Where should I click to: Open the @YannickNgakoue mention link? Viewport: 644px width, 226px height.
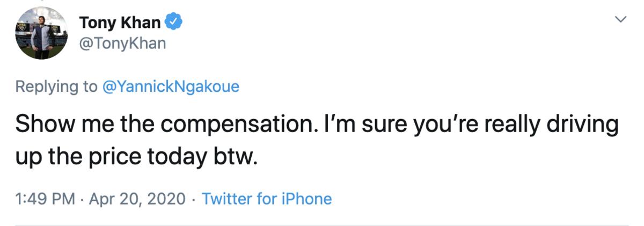pyautogui.click(x=170, y=86)
